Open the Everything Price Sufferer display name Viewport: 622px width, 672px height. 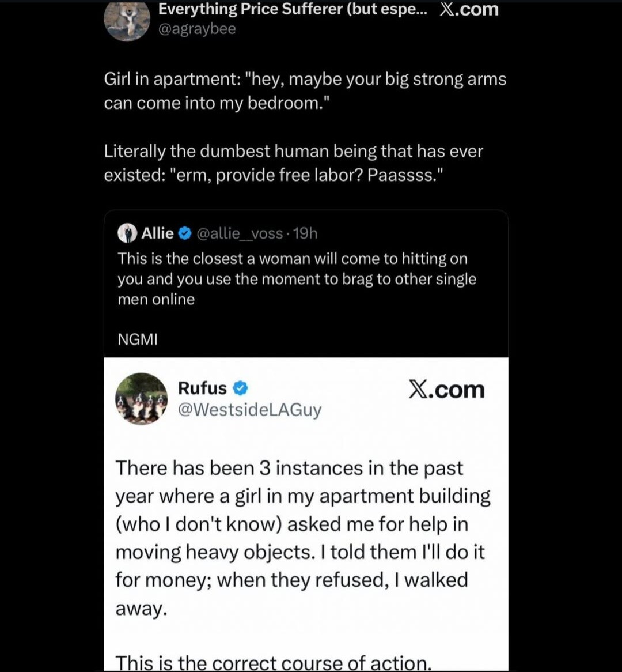coord(293,9)
